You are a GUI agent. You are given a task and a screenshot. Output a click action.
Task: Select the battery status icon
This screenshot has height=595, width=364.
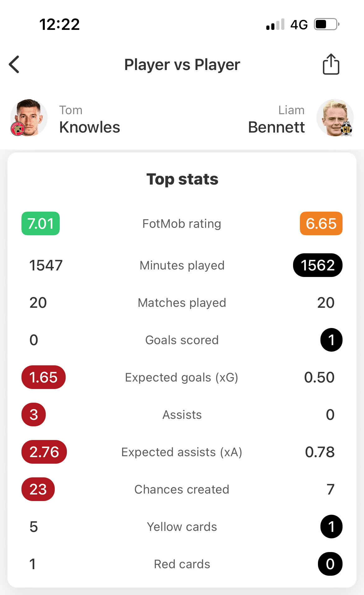[x=326, y=24]
